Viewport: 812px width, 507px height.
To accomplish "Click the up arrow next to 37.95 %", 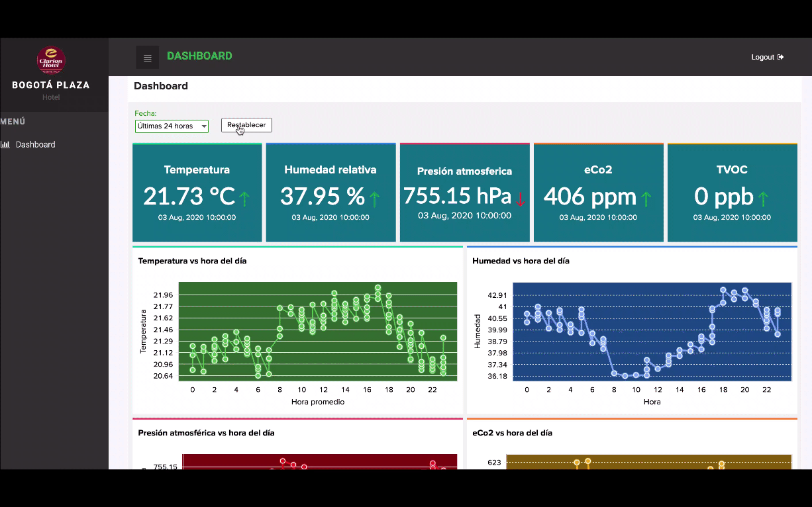I will click(375, 198).
